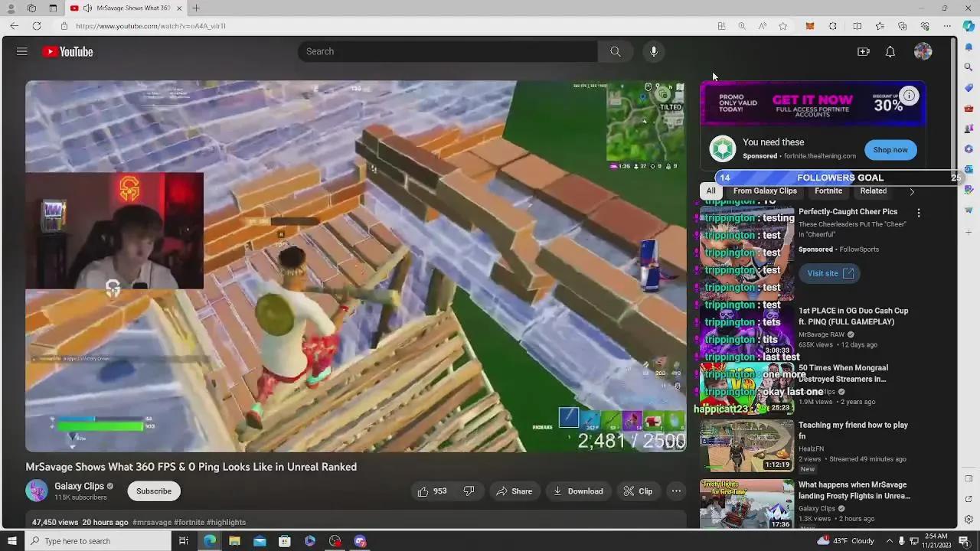Viewport: 980px width, 551px height.
Task: Click the Windows taskbar search box
Action: pos(97,541)
